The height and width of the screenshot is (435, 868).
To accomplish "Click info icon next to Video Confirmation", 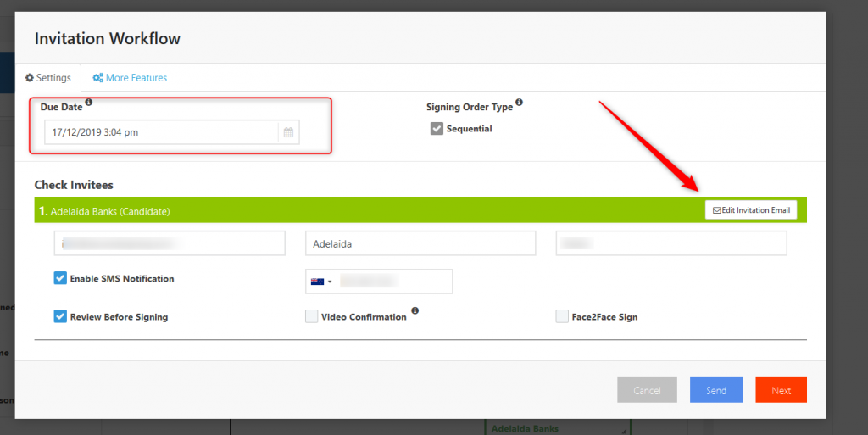I will click(415, 311).
